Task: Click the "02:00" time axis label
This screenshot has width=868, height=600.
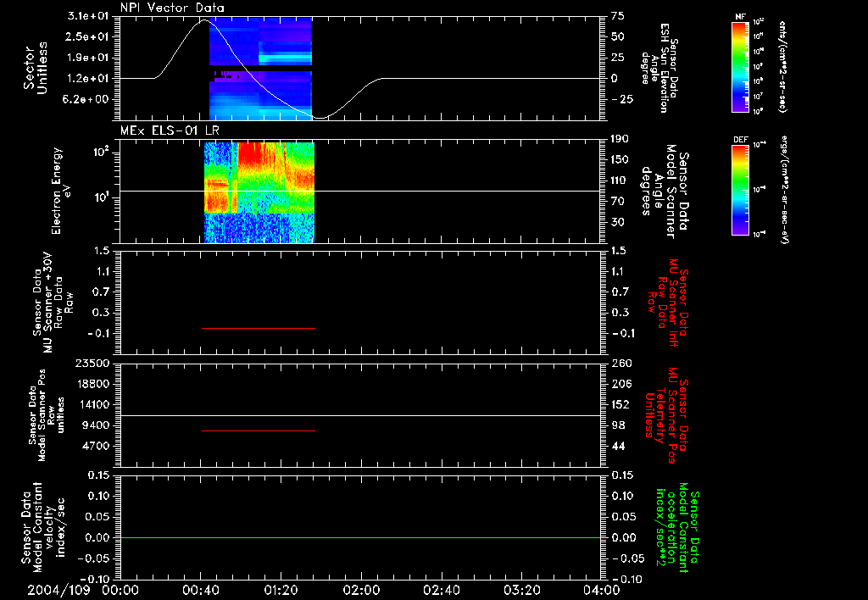Action: [361, 591]
